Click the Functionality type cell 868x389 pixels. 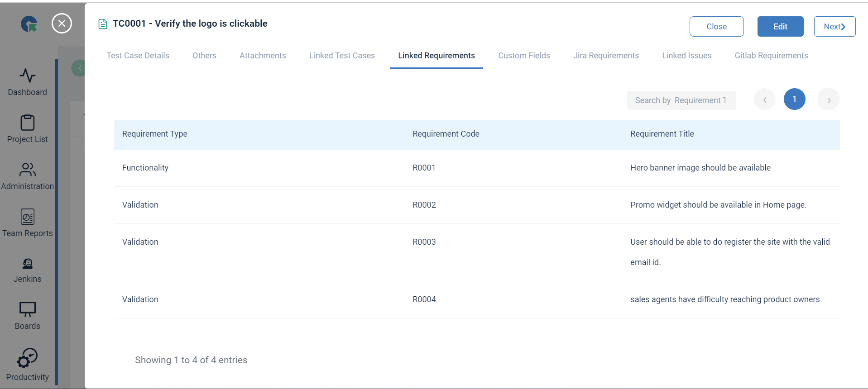tap(145, 168)
